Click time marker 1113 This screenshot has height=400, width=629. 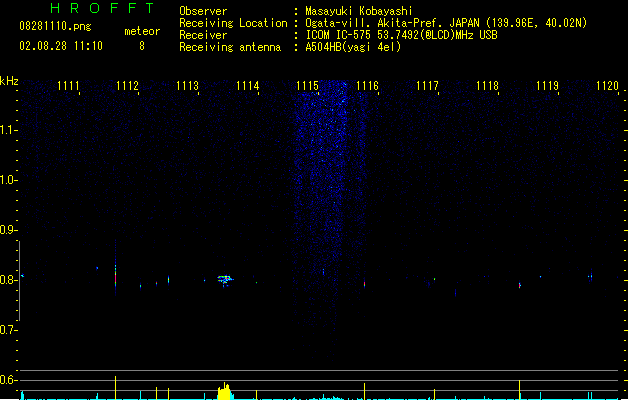187,86
